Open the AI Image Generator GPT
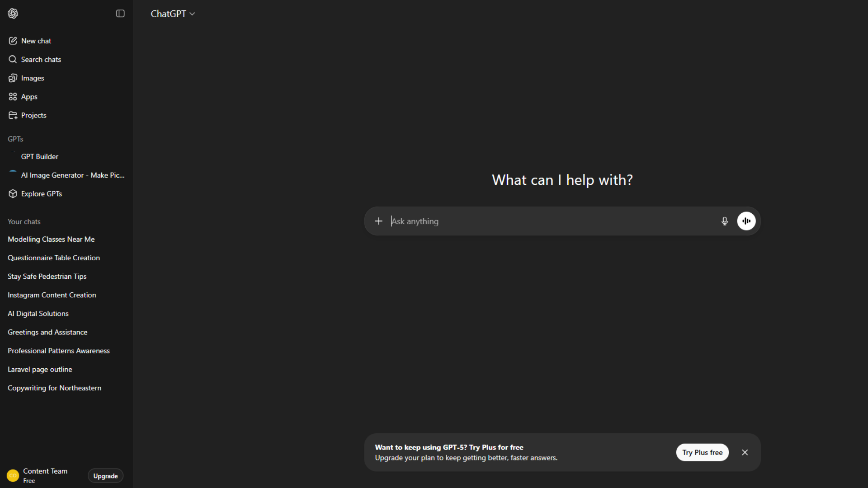The width and height of the screenshot is (868, 488). (72, 175)
